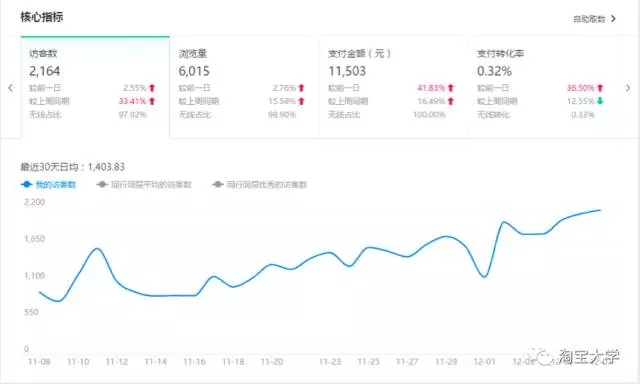Click the 0.32% conversion rate value
640x384 pixels.
point(494,71)
